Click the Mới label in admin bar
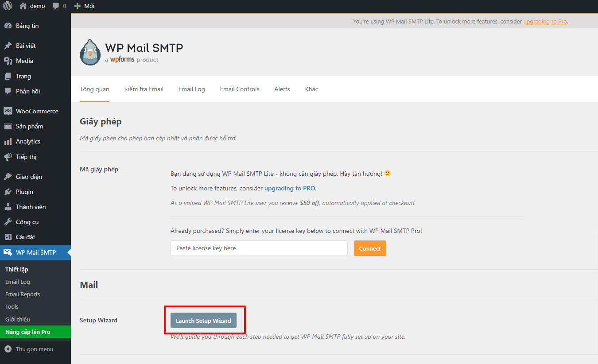 pos(89,6)
